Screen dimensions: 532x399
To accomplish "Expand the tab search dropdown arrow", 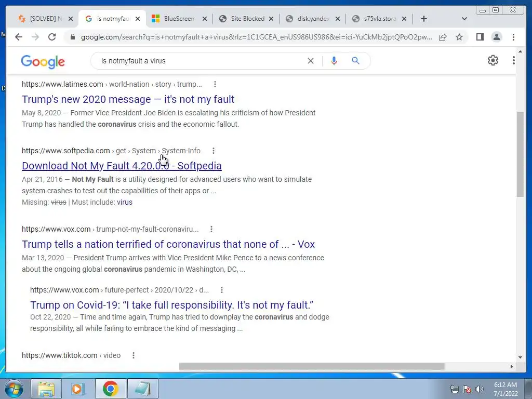I will [x=464, y=19].
